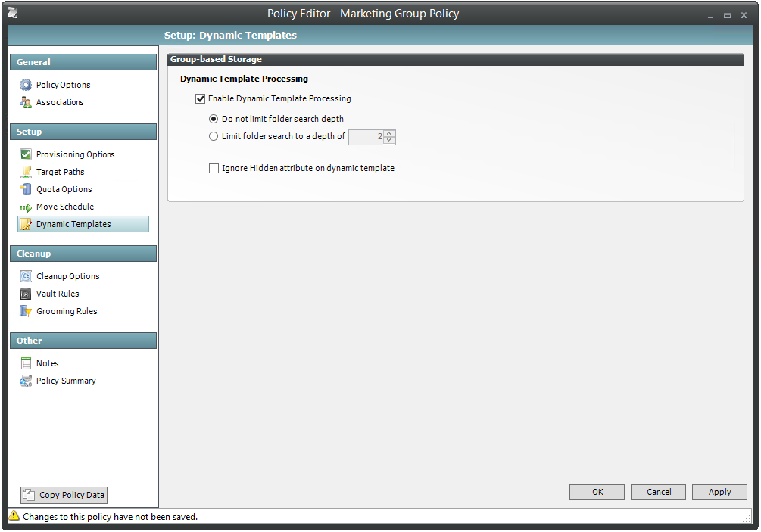Click the window resize grip corner
Screen dimensions: 761x532
coord(747,518)
